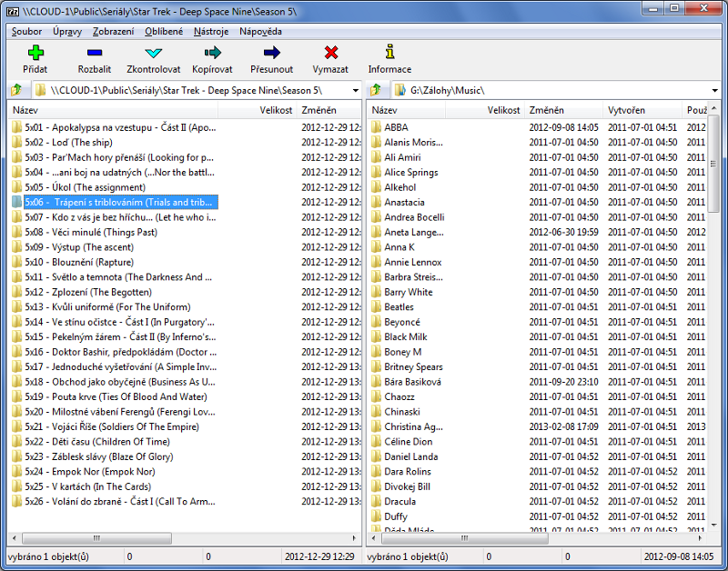
Task: Sort right panel by Vytvořen column
Action: [642, 110]
